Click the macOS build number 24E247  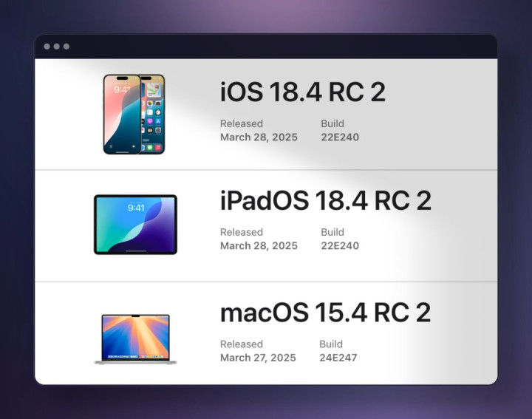click(x=338, y=358)
